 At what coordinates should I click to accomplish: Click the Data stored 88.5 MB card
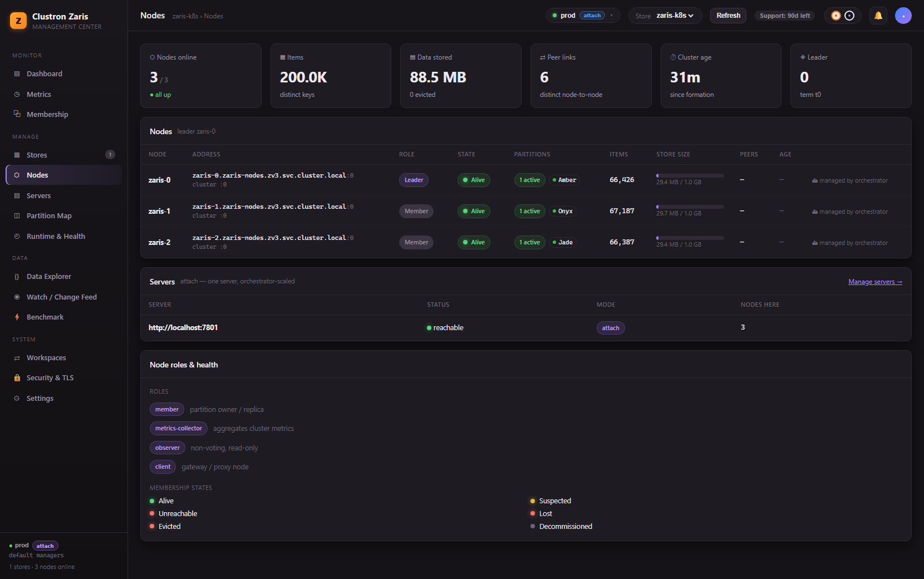click(461, 76)
